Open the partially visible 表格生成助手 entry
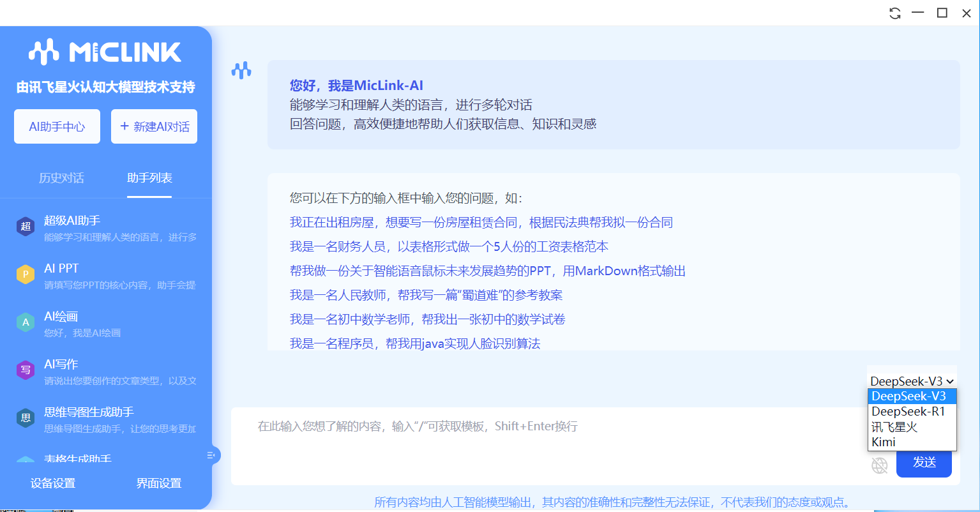 click(x=106, y=458)
